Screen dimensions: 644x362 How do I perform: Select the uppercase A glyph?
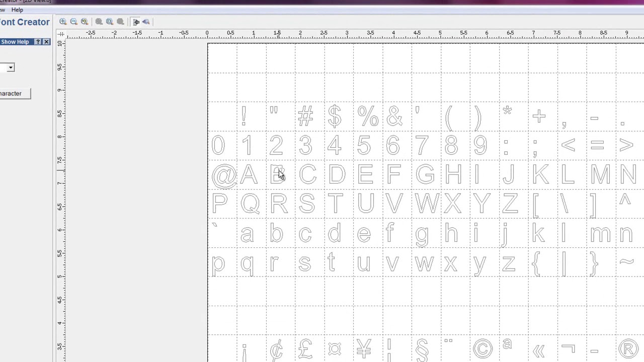pyautogui.click(x=248, y=174)
